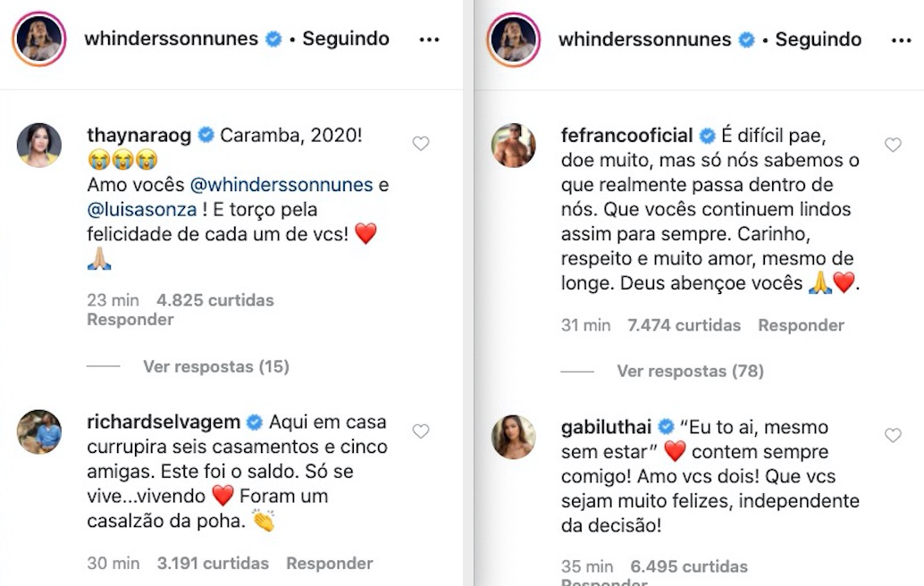The width and height of the screenshot is (924, 586).
Task: Open whinderssonnunes story avatar on left
Action: point(40,40)
